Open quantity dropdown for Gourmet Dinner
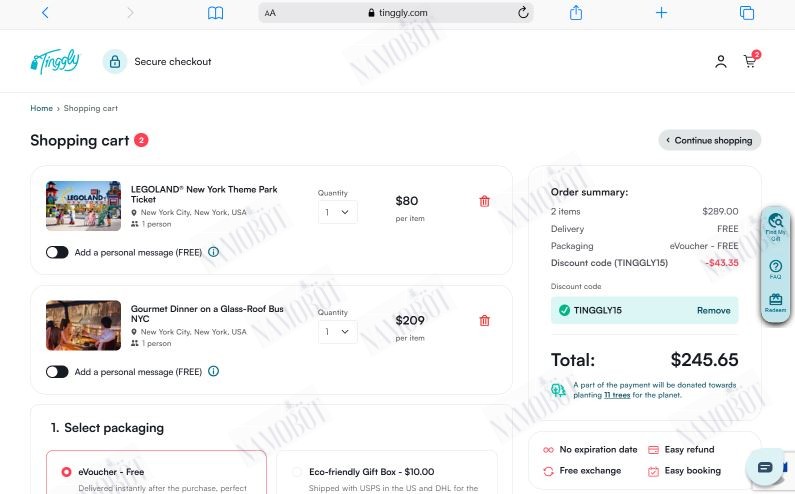 click(338, 332)
